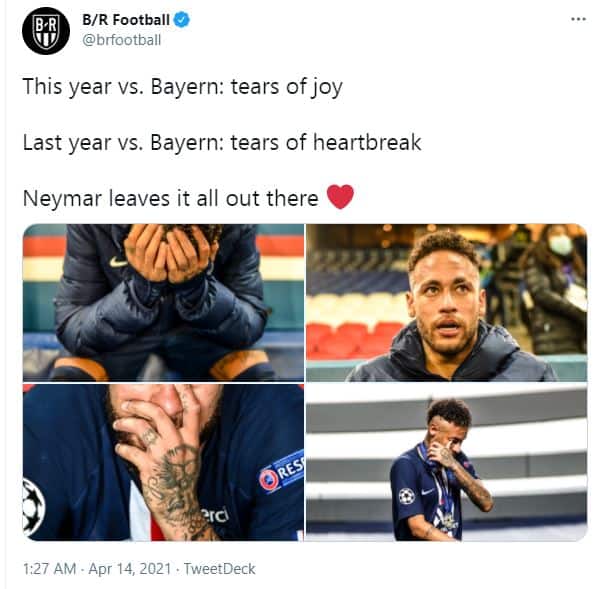Viewport: 594px width, 589px height.
Task: Open the three-dot more options menu
Action: [x=578, y=19]
